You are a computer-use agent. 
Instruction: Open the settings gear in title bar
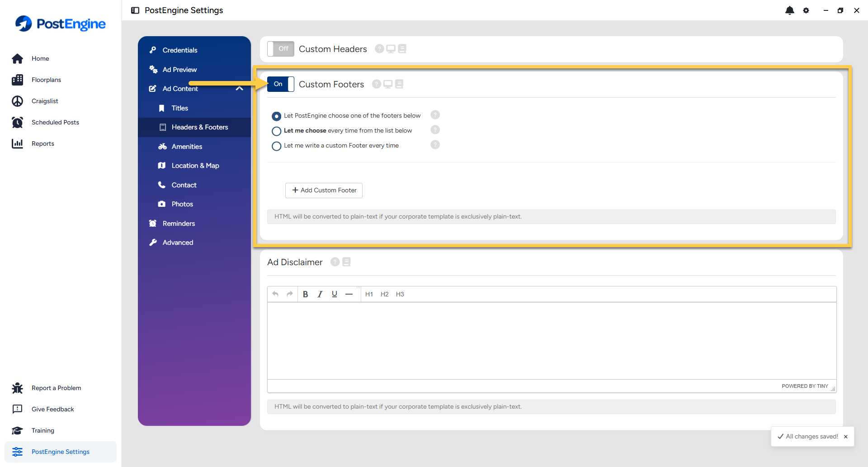pos(806,10)
